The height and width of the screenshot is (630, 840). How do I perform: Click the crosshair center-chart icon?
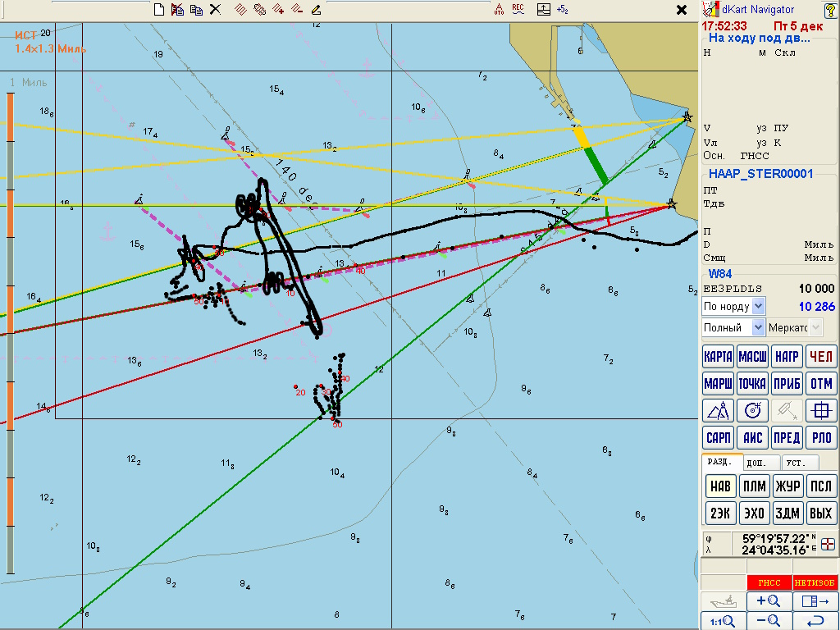pos(820,411)
